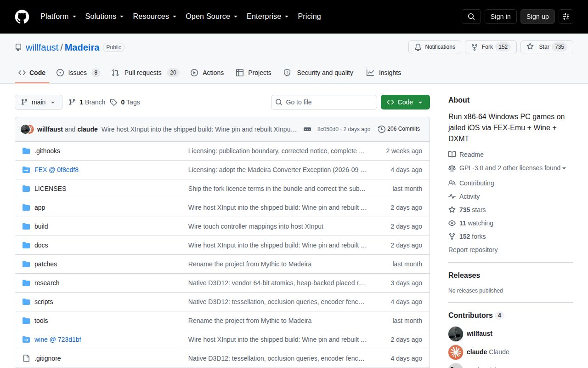Click the GitHub logo icon
This screenshot has height=368, width=588.
22,17
